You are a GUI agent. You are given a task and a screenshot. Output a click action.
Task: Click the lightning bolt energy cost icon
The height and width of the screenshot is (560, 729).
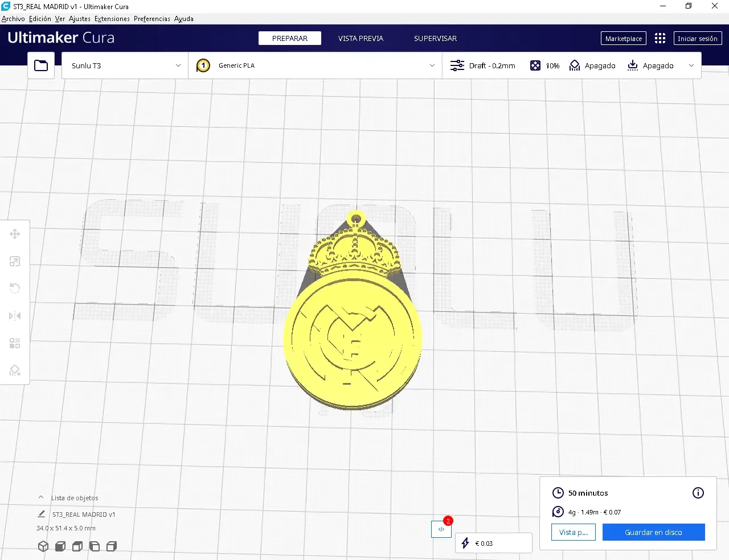click(465, 543)
